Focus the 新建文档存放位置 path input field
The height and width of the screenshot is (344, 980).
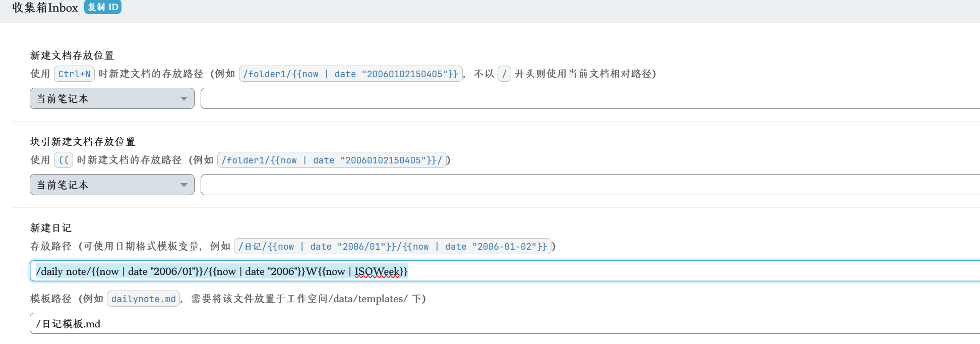[x=589, y=98]
